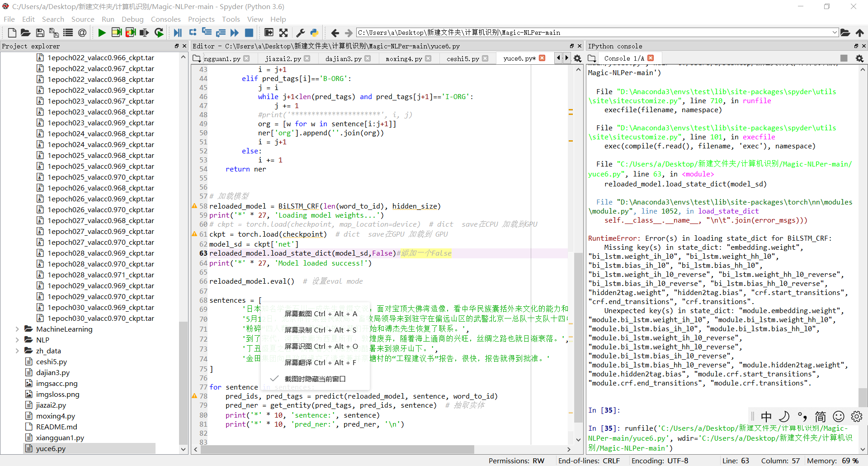This screenshot has height=466, width=868.
Task: Open editor options gear icon
Action: click(577, 58)
